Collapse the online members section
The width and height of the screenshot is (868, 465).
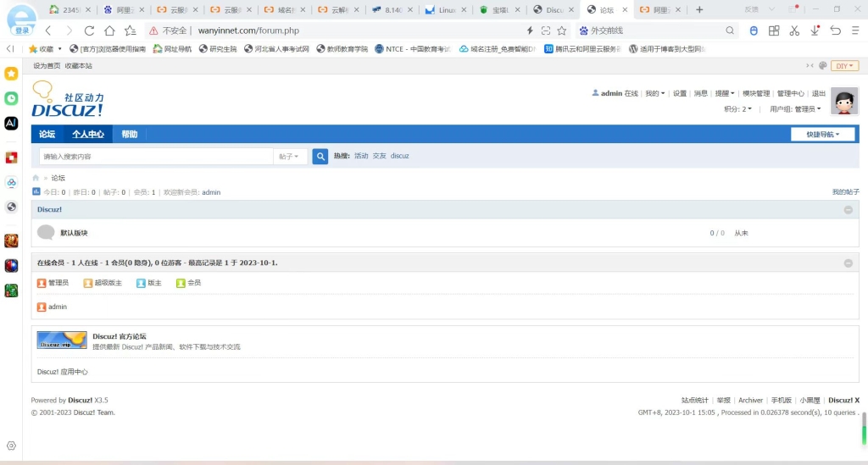point(848,263)
